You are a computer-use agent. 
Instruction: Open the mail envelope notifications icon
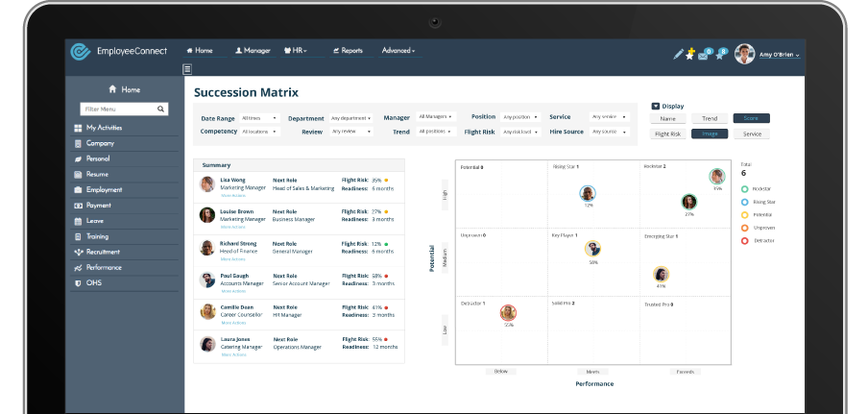point(704,55)
